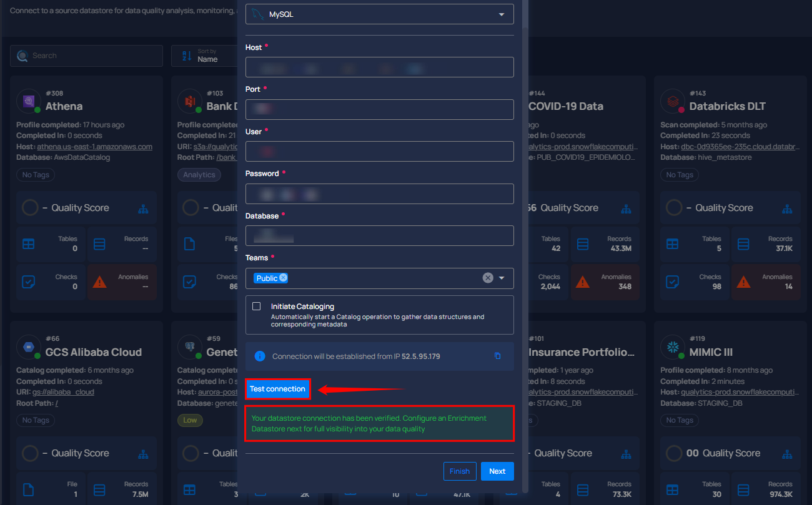Click Athena No Tags label
The height and width of the screenshot is (505, 812).
[36, 175]
